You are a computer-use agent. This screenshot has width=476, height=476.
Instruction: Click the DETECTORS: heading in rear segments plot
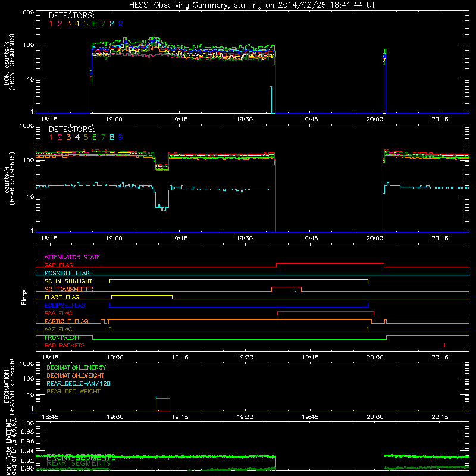click(71, 129)
